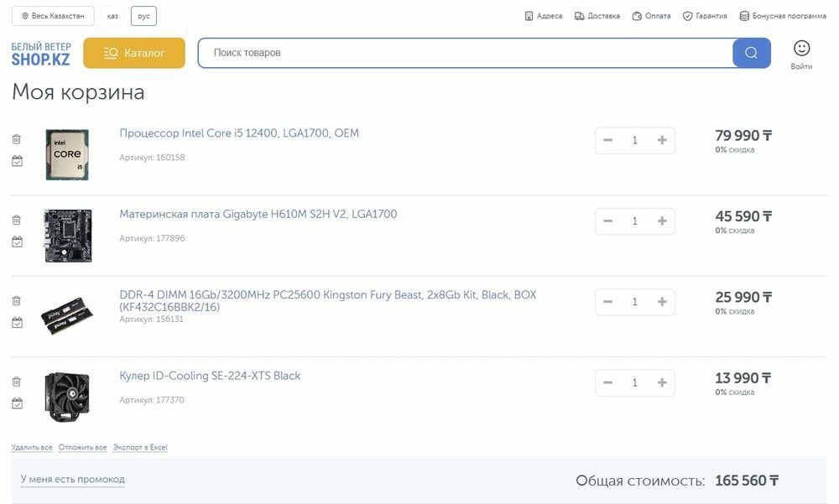
Task: Click quantity field of Intel Core i5 processor
Action: (634, 140)
